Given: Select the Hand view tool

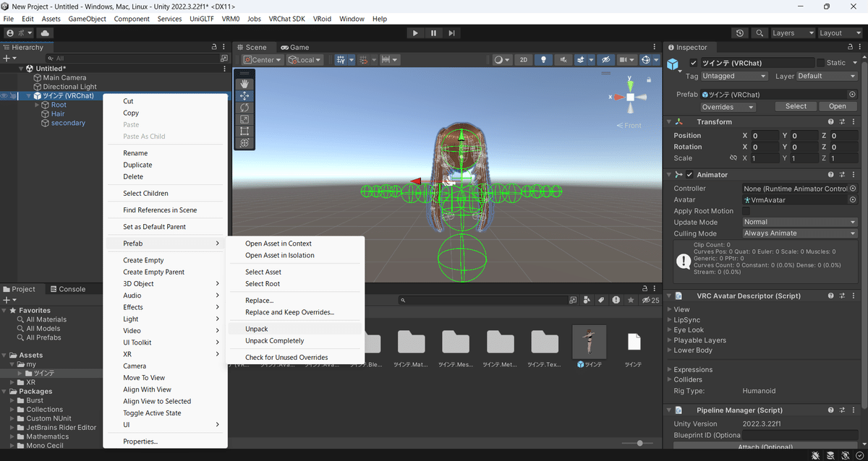Looking at the screenshot, I should point(244,84).
